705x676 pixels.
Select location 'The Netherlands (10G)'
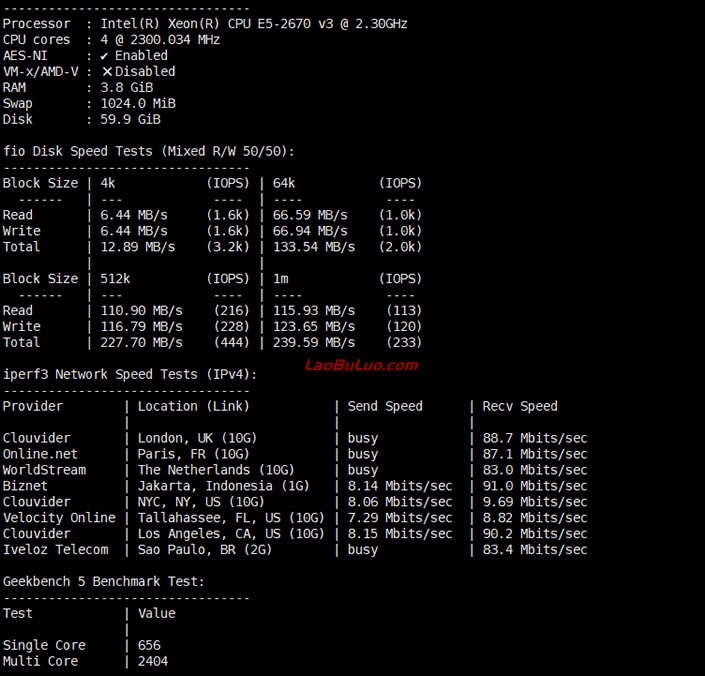[216, 471]
